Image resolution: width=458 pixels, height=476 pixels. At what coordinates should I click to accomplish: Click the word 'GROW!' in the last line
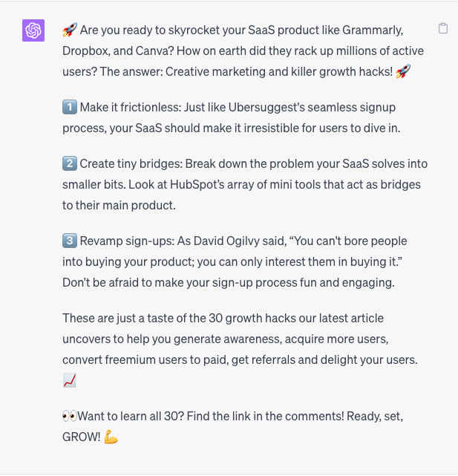coord(82,437)
